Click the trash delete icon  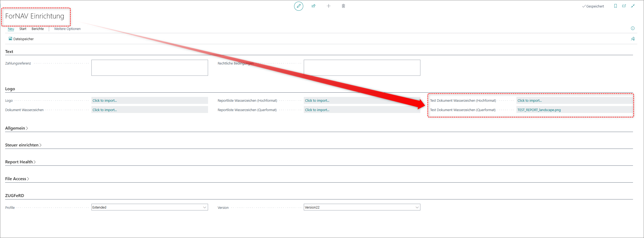[343, 6]
